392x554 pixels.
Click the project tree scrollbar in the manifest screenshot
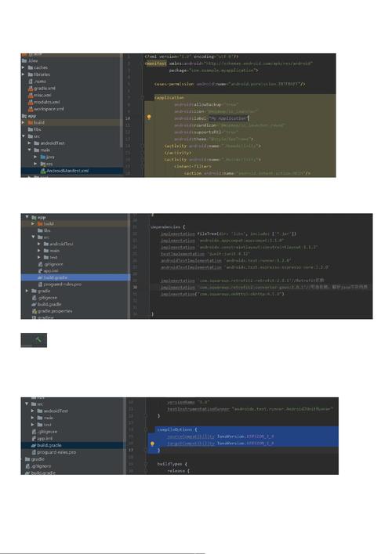pos(122,101)
